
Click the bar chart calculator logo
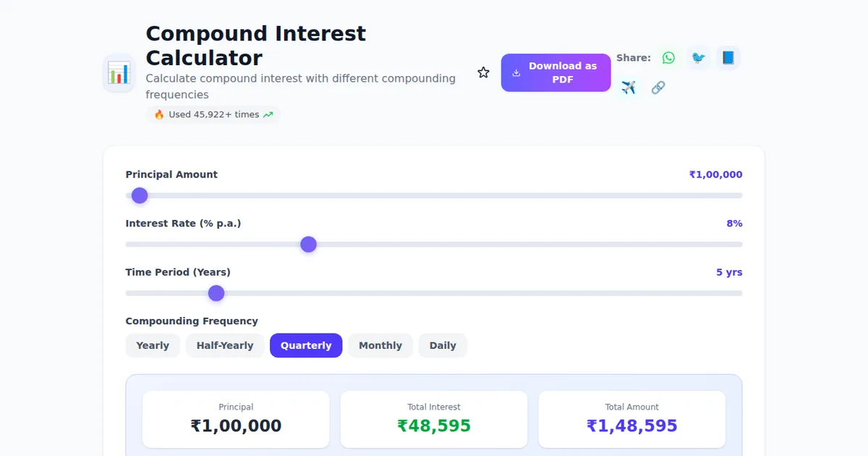[119, 72]
